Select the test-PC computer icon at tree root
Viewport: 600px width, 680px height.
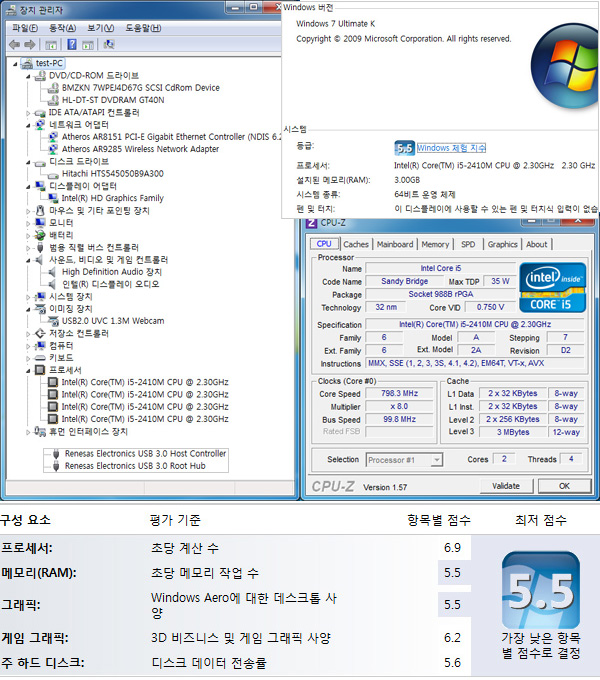pyautogui.click(x=27, y=64)
